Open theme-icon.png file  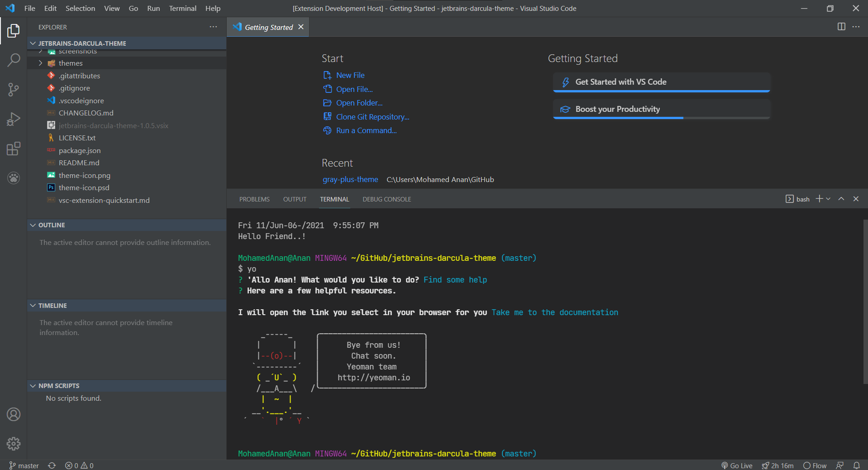[x=127, y=175]
